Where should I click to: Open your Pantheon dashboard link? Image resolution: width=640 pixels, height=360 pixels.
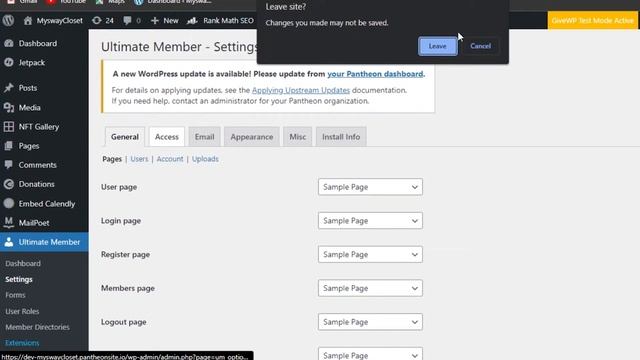click(375, 74)
